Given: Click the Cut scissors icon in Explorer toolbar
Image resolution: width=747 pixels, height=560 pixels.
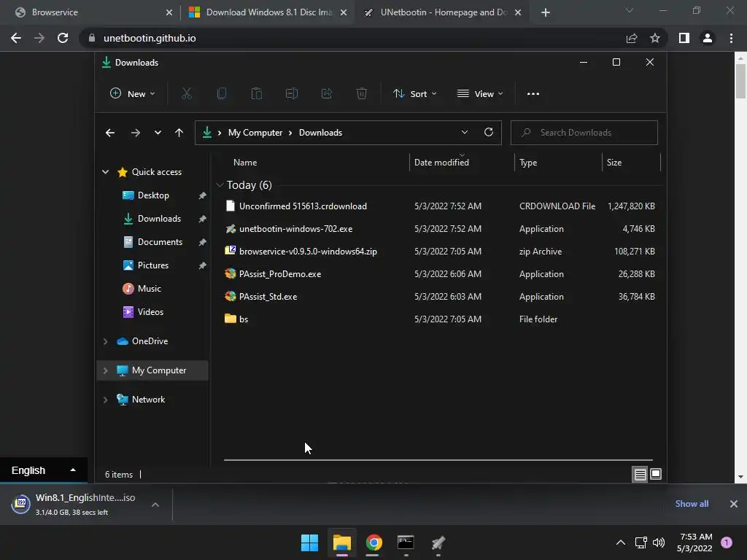Looking at the screenshot, I should coord(187,94).
